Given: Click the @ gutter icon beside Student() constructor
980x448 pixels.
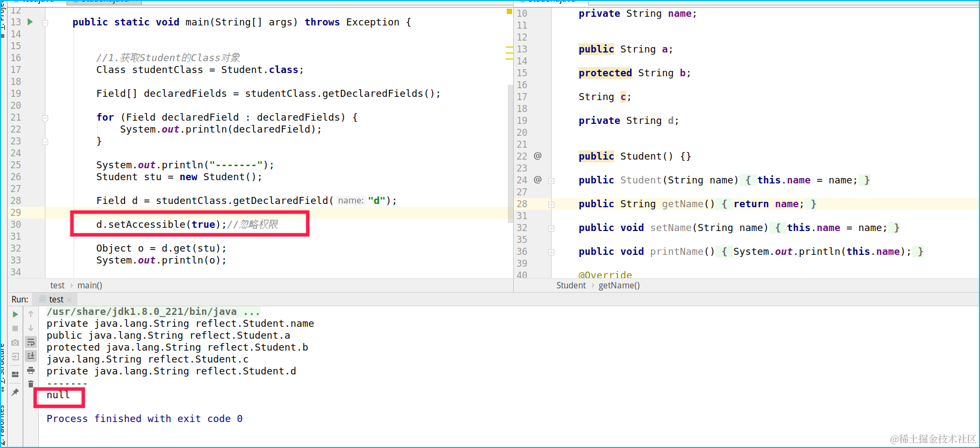Looking at the screenshot, I should [x=538, y=156].
